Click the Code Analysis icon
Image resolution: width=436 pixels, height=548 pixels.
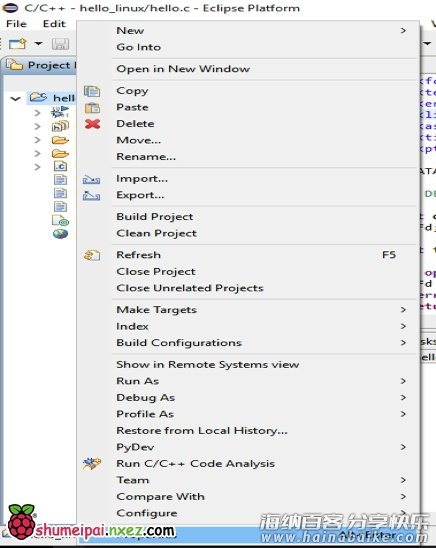tap(92, 463)
